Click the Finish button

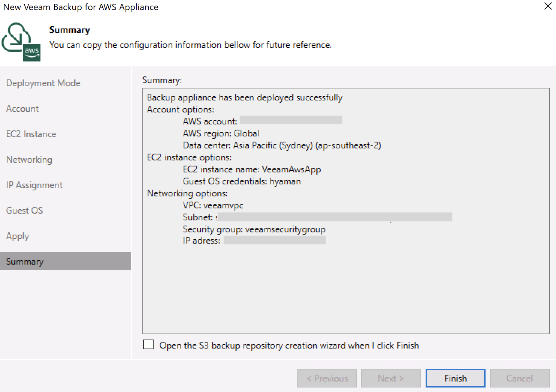(455, 378)
